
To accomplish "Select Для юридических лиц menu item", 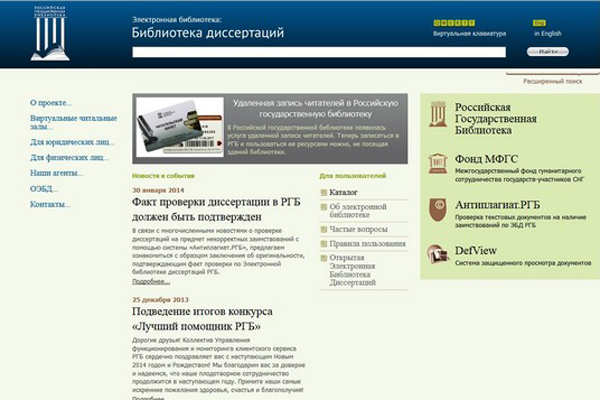I will 72,142.
